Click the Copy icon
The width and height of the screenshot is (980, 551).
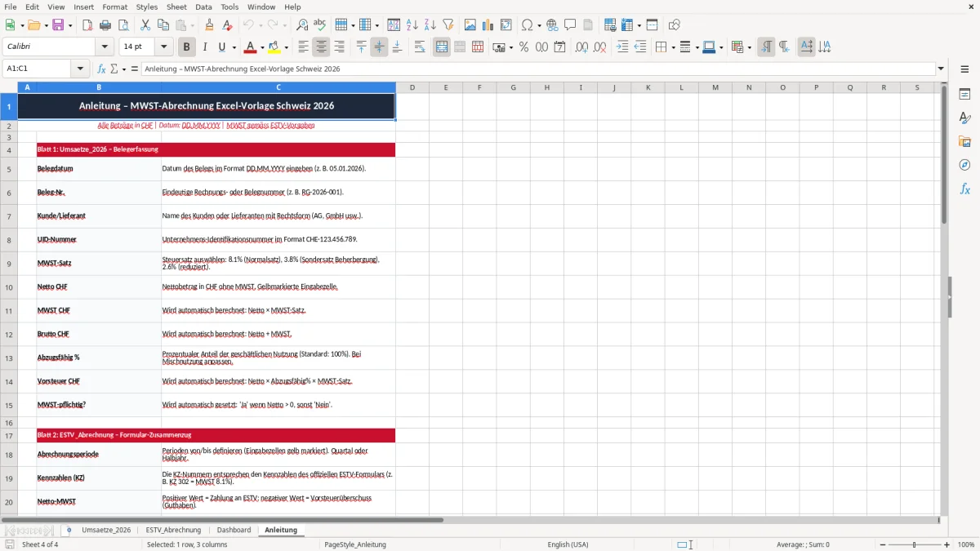coord(163,25)
